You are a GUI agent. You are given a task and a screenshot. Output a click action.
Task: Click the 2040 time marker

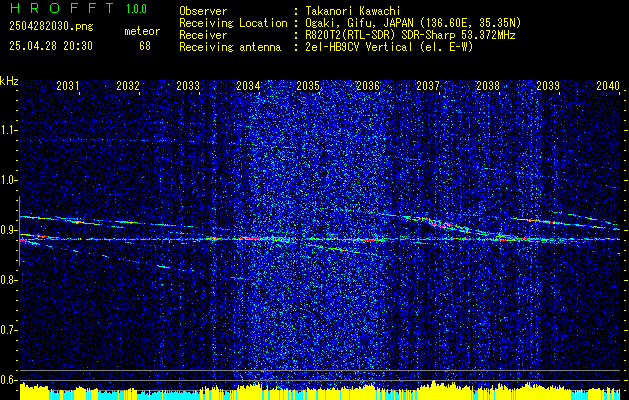[x=608, y=85]
